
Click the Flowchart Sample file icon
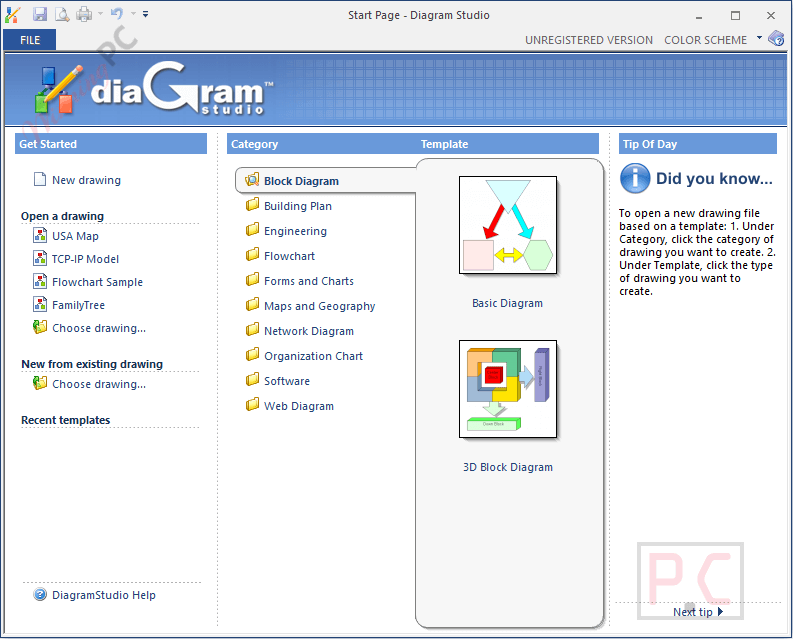[40, 281]
